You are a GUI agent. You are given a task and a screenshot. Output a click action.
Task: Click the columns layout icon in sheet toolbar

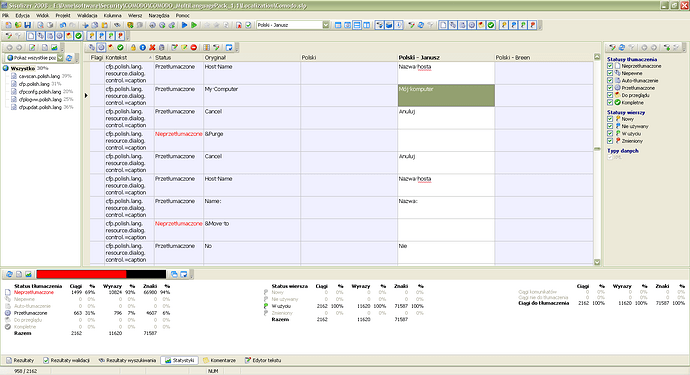(206, 48)
